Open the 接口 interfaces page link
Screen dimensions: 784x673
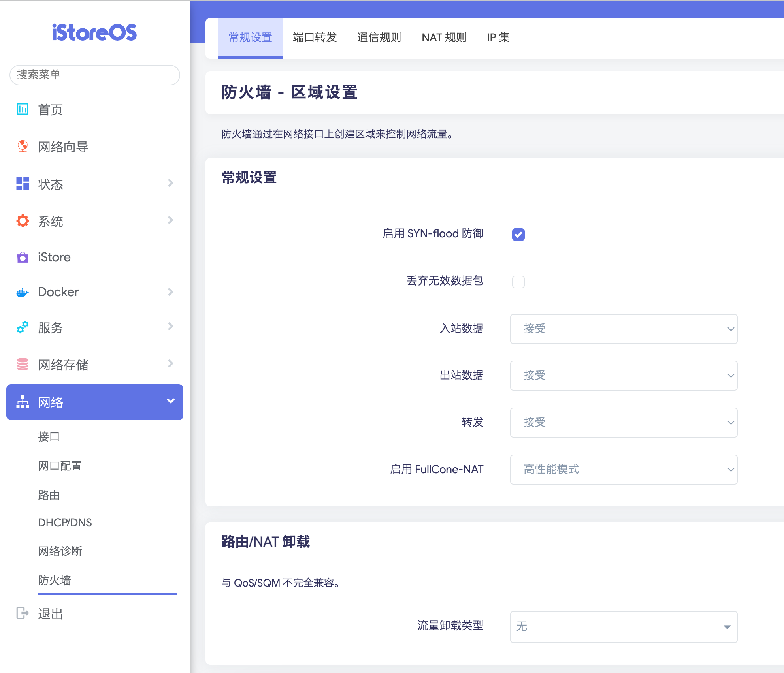click(49, 436)
